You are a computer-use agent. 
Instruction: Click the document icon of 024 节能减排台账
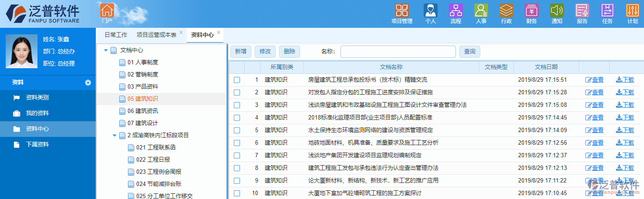click(131, 184)
